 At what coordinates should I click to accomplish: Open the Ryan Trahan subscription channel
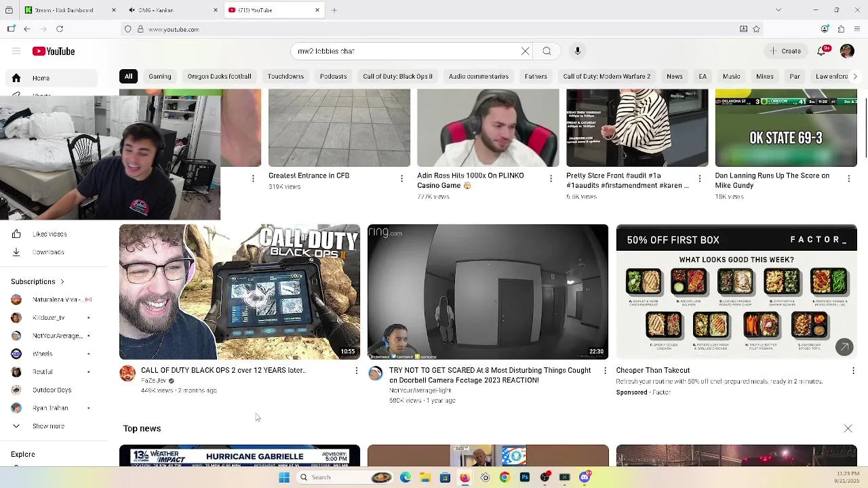51,408
